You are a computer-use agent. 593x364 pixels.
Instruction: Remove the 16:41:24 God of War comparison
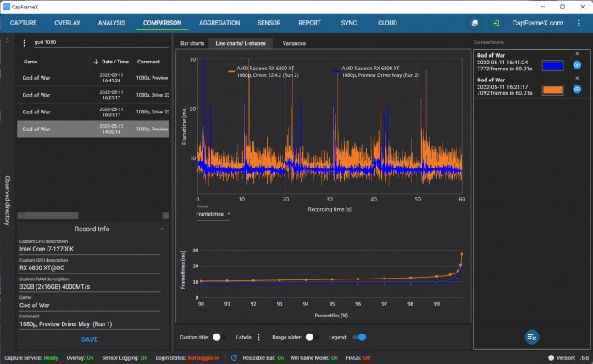(577, 54)
